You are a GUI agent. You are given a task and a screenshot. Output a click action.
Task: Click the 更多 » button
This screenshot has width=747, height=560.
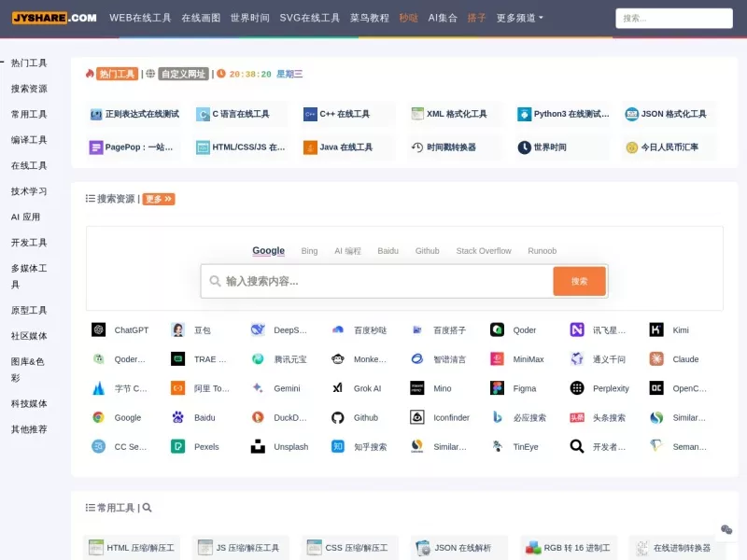[159, 199]
